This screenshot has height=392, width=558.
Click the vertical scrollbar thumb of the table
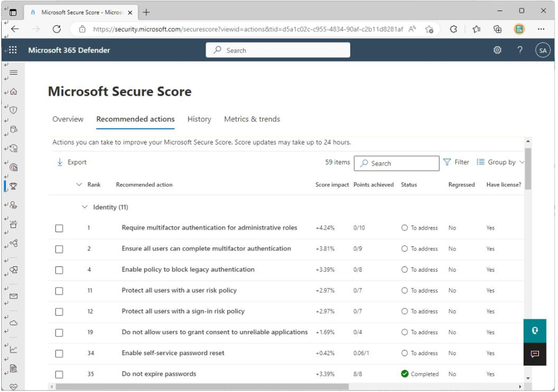528,169
